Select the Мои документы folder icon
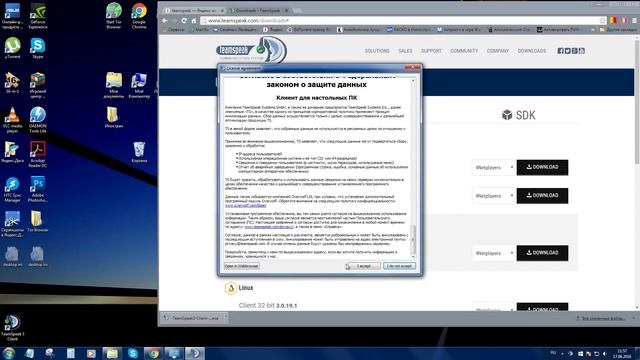Image resolution: width=640 pixels, height=360 pixels. [x=114, y=86]
